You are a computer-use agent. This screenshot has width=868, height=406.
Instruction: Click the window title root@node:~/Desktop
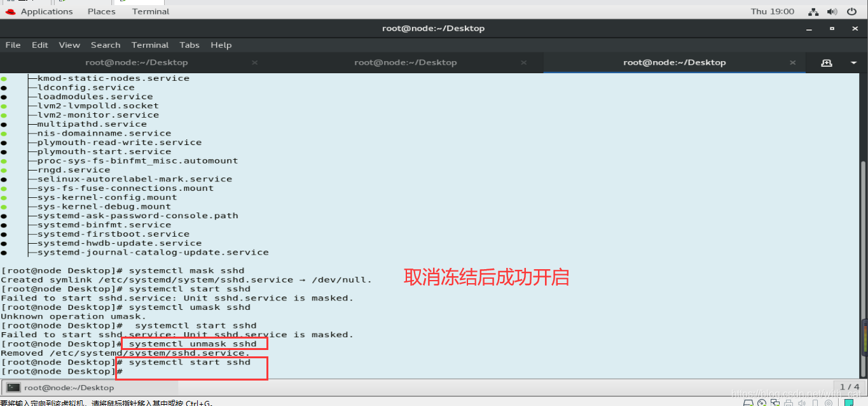click(433, 29)
